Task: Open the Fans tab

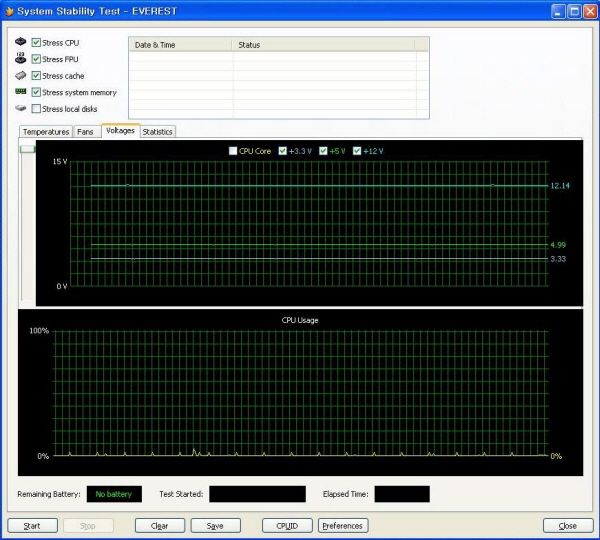Action: pos(85,132)
